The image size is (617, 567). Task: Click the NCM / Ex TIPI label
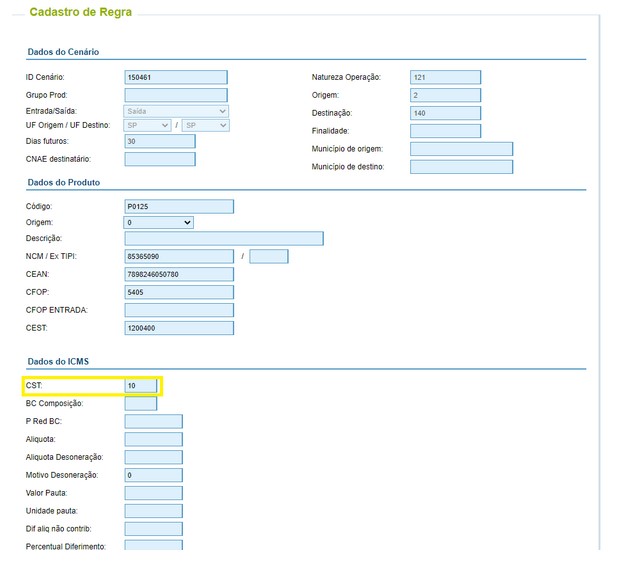[51, 256]
